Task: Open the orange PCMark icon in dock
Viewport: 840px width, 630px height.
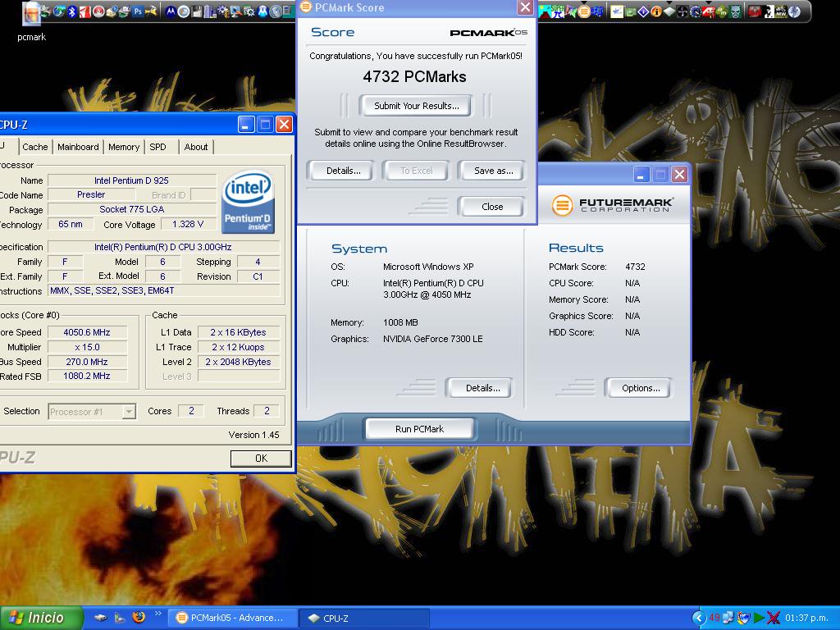Action: [x=583, y=11]
